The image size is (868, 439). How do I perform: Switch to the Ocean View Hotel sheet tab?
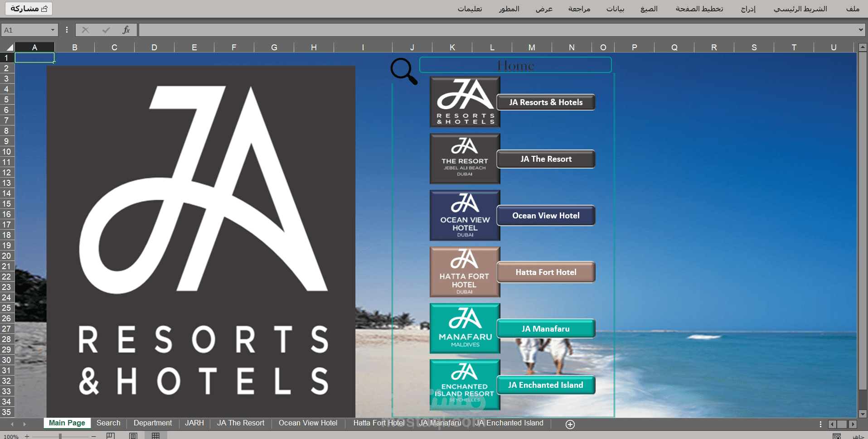[308, 423]
